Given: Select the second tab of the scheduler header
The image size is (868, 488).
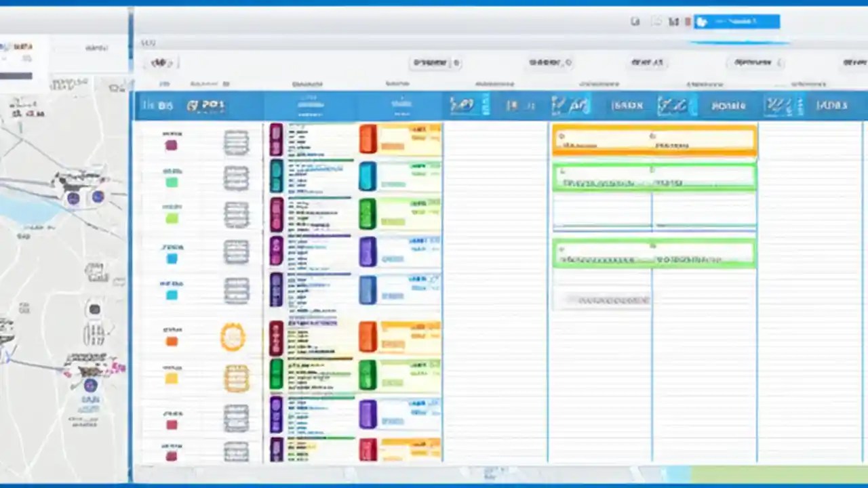Looking at the screenshot, I should (207, 105).
